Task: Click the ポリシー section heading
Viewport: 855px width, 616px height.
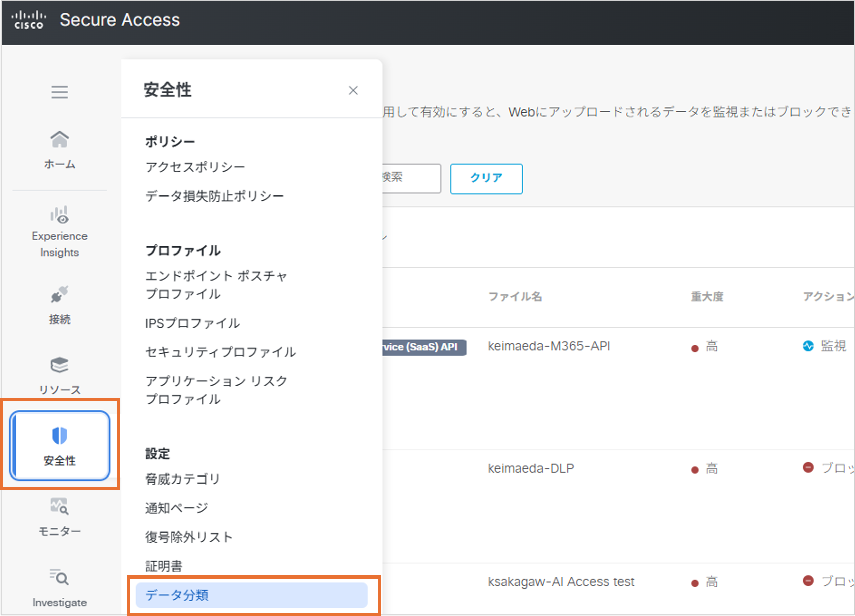Action: tap(170, 142)
